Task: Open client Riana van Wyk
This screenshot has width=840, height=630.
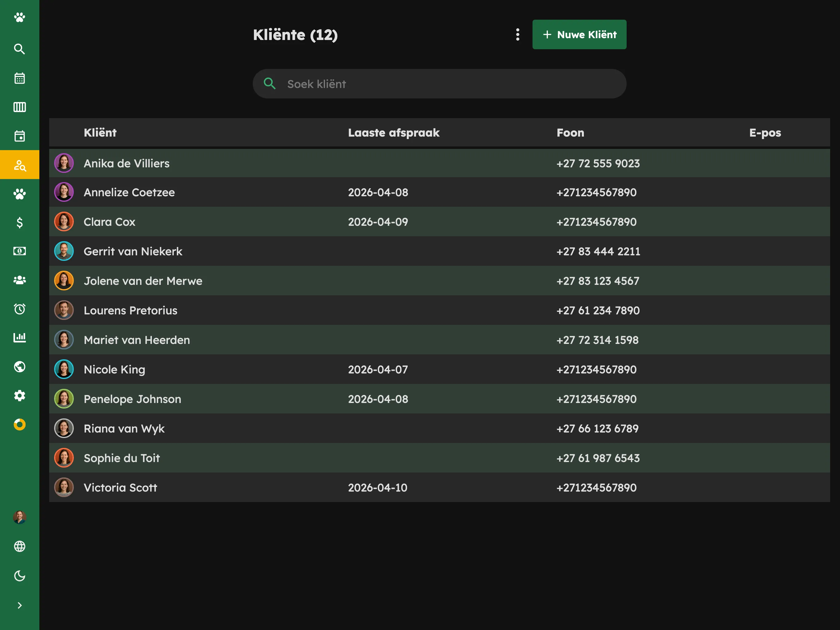Action: [439, 429]
